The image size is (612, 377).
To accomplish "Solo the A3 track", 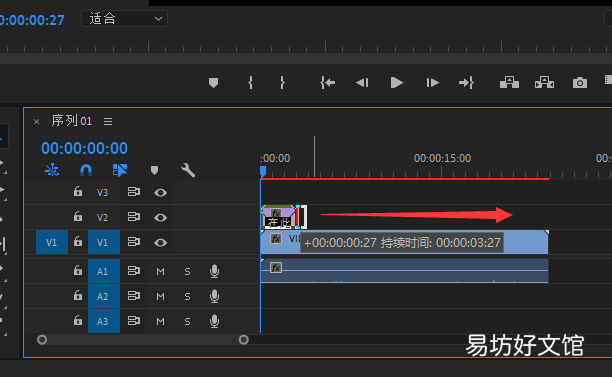I will point(187,322).
